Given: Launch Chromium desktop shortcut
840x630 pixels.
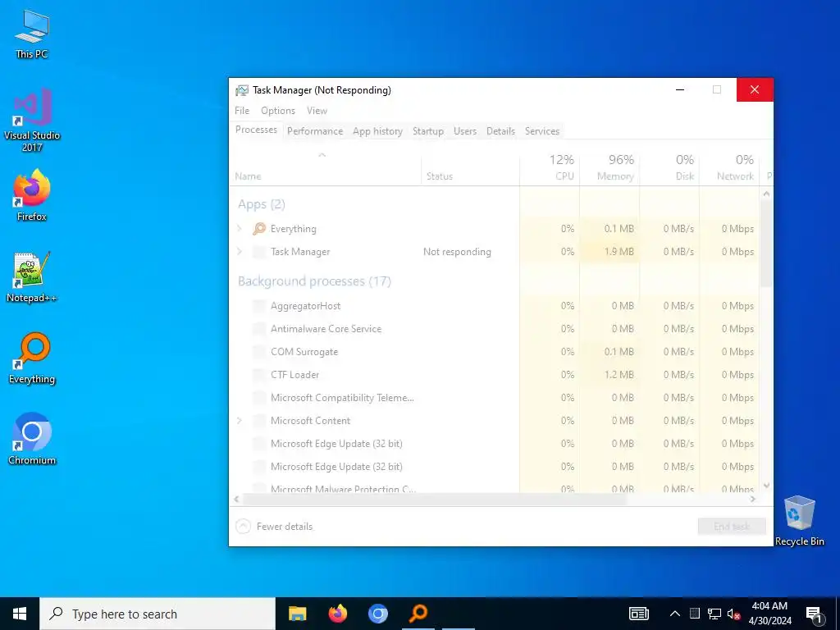Looking at the screenshot, I should point(32,438).
